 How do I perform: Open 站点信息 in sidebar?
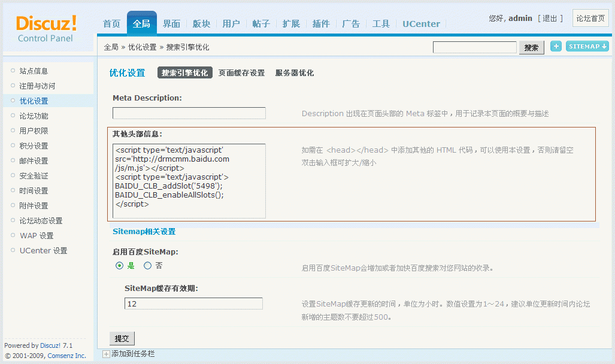34,71
